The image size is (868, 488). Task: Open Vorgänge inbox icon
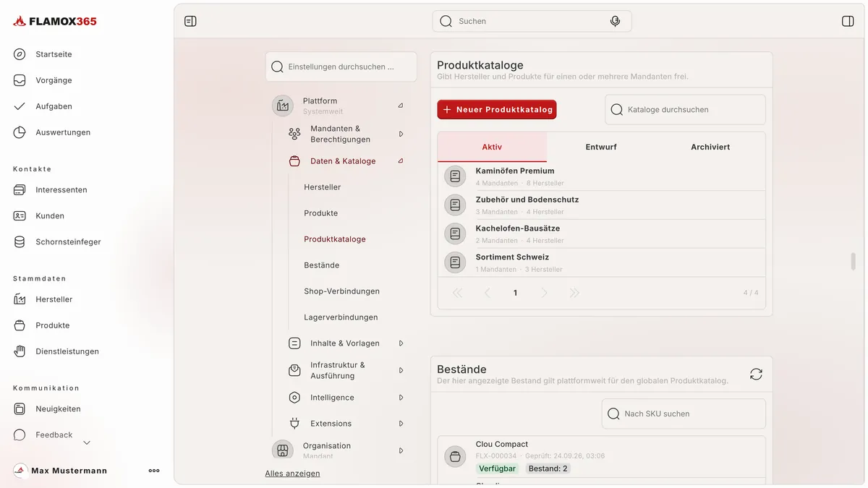pyautogui.click(x=20, y=80)
